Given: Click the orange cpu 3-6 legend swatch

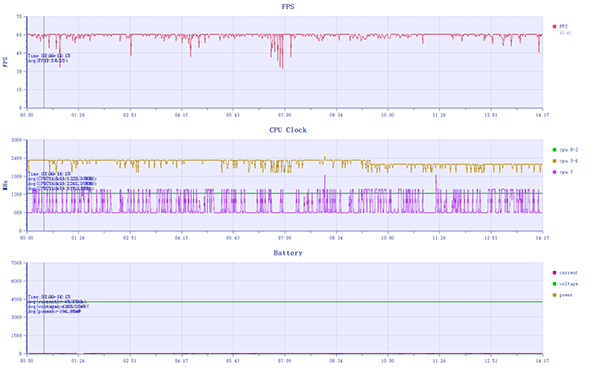Looking at the screenshot, I should coord(554,161).
